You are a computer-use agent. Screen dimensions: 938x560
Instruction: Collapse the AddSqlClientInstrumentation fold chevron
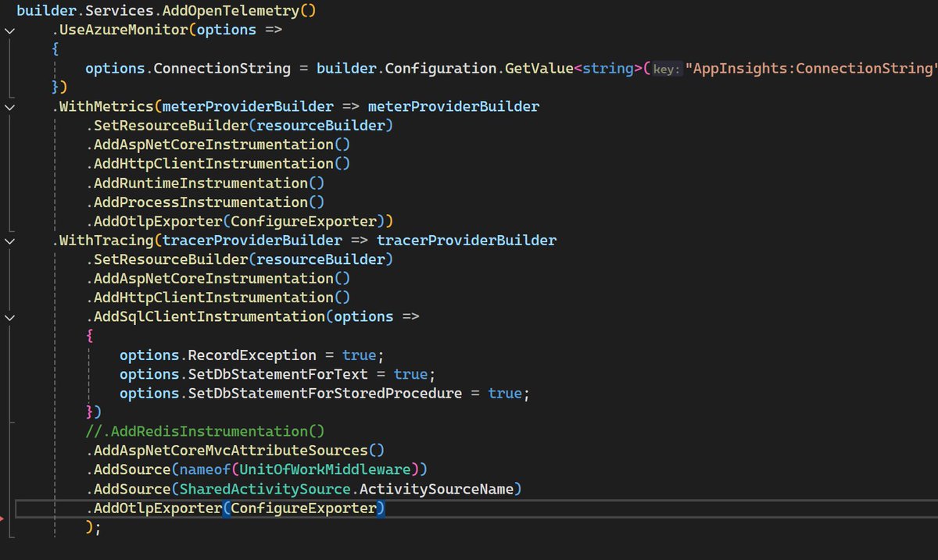[9, 318]
